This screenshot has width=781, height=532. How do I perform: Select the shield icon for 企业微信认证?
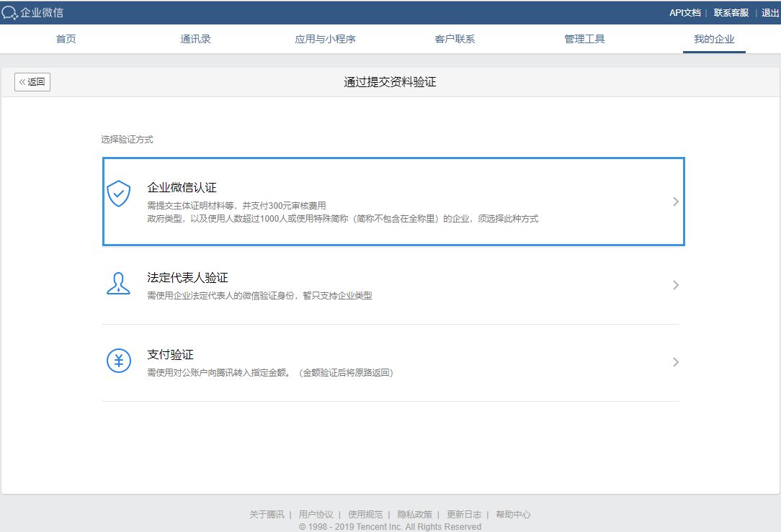click(x=119, y=193)
